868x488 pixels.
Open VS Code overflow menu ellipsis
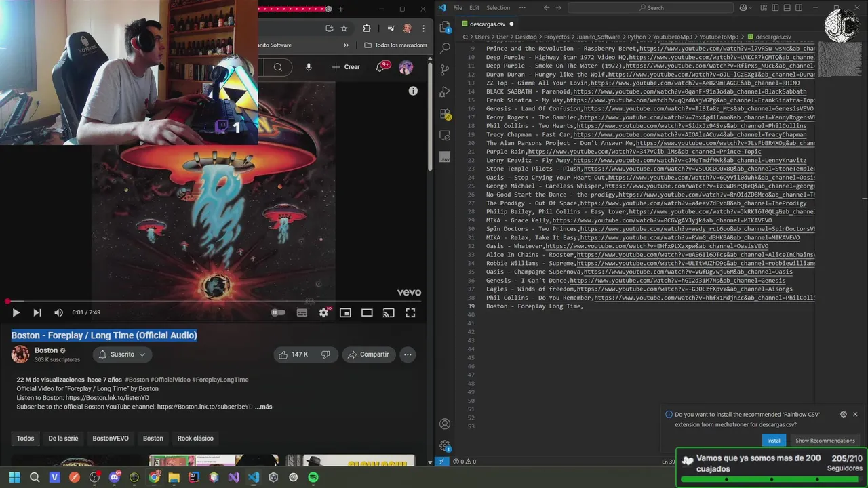point(522,7)
